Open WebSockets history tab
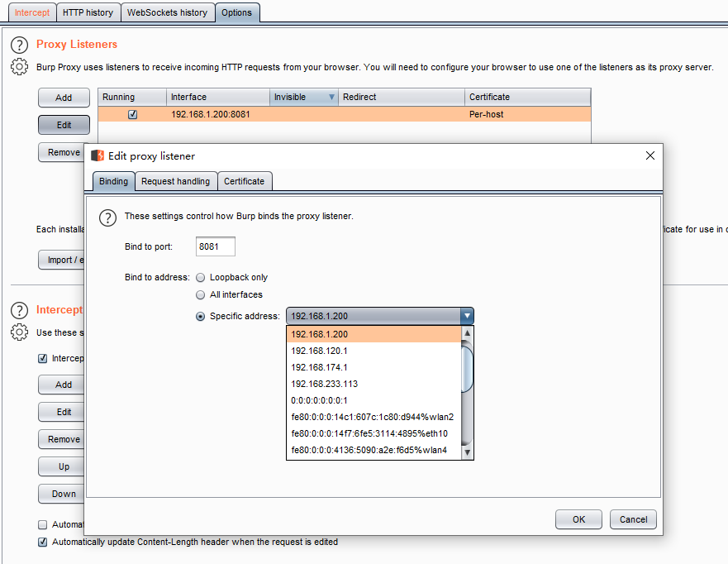This screenshot has width=728, height=564. point(168,12)
